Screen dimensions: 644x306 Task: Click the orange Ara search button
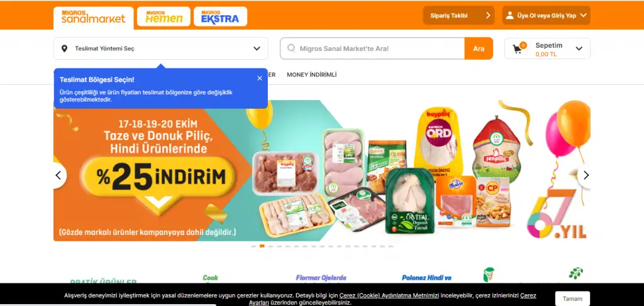tap(479, 48)
